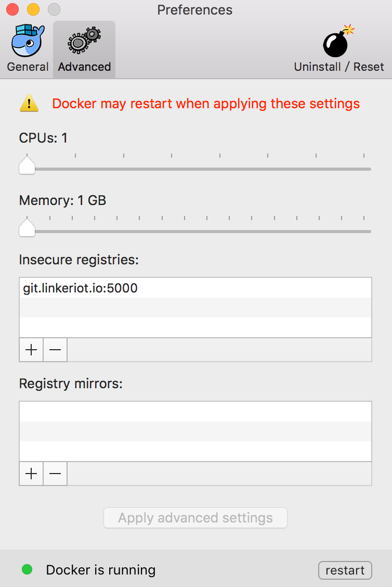Image resolution: width=392 pixels, height=587 pixels.
Task: Click Apply advanced settings button
Action: tap(195, 518)
